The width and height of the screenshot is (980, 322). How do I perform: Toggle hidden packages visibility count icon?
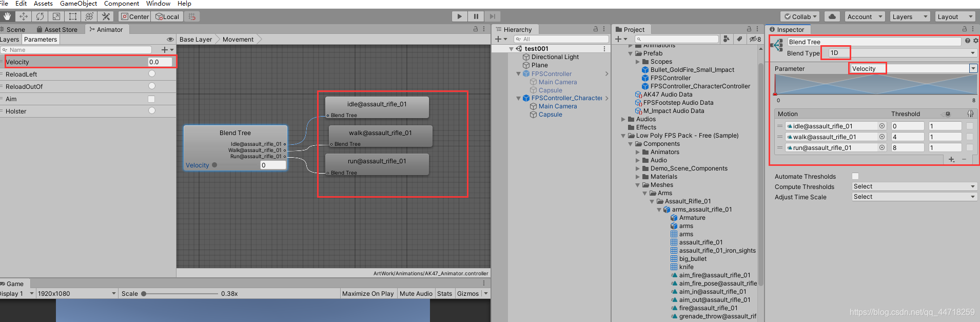(x=755, y=39)
